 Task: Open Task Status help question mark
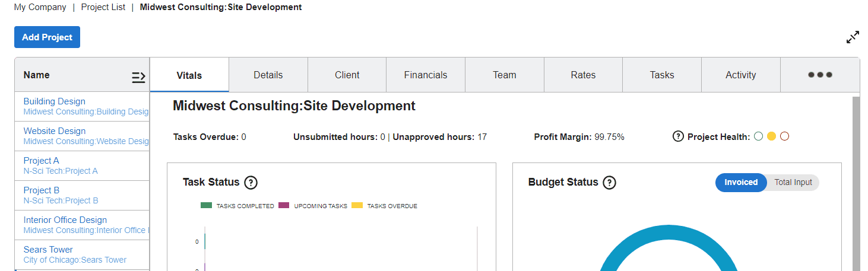click(x=251, y=183)
